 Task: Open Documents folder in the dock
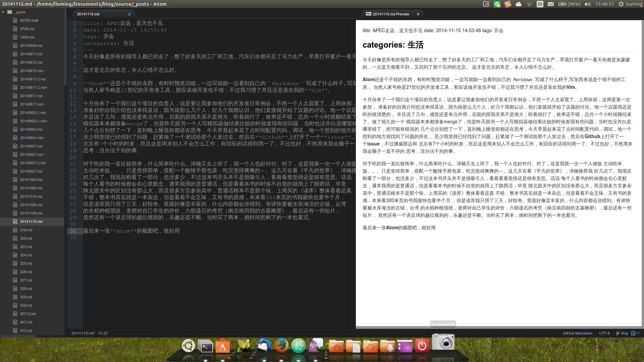[353, 346]
